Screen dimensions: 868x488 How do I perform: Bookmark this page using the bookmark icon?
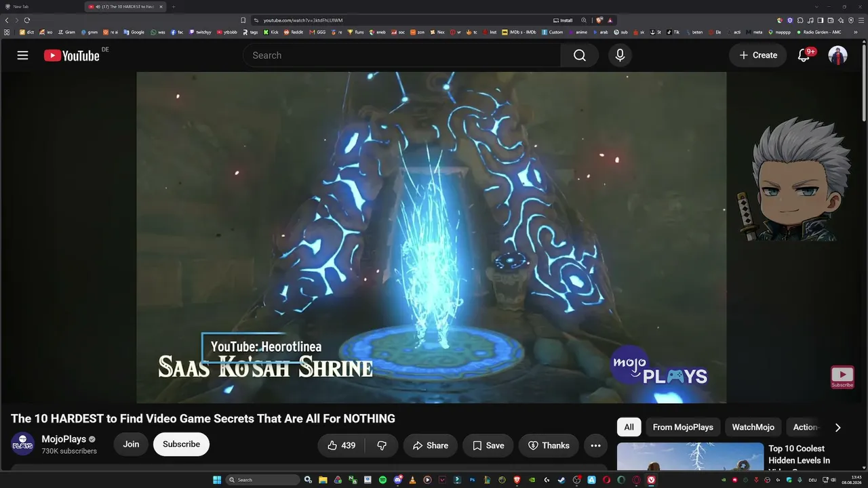(x=243, y=20)
